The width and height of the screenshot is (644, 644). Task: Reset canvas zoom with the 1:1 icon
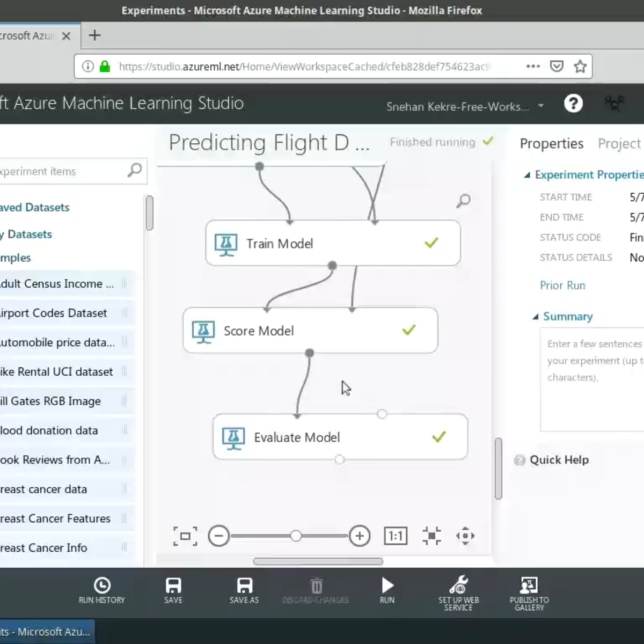pyautogui.click(x=396, y=536)
